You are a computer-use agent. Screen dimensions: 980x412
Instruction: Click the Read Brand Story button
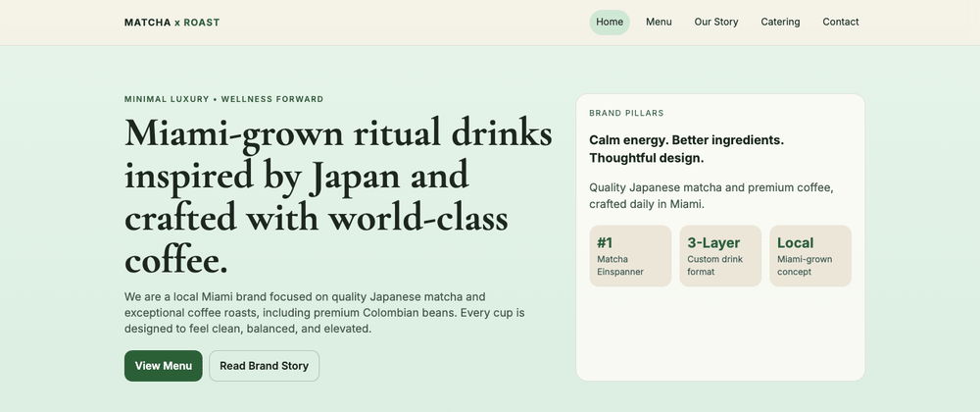pyautogui.click(x=264, y=366)
